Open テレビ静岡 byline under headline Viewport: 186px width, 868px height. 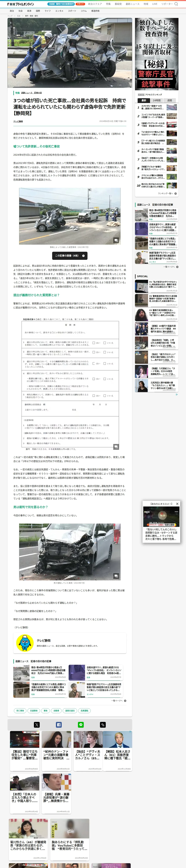(x=18, y=121)
